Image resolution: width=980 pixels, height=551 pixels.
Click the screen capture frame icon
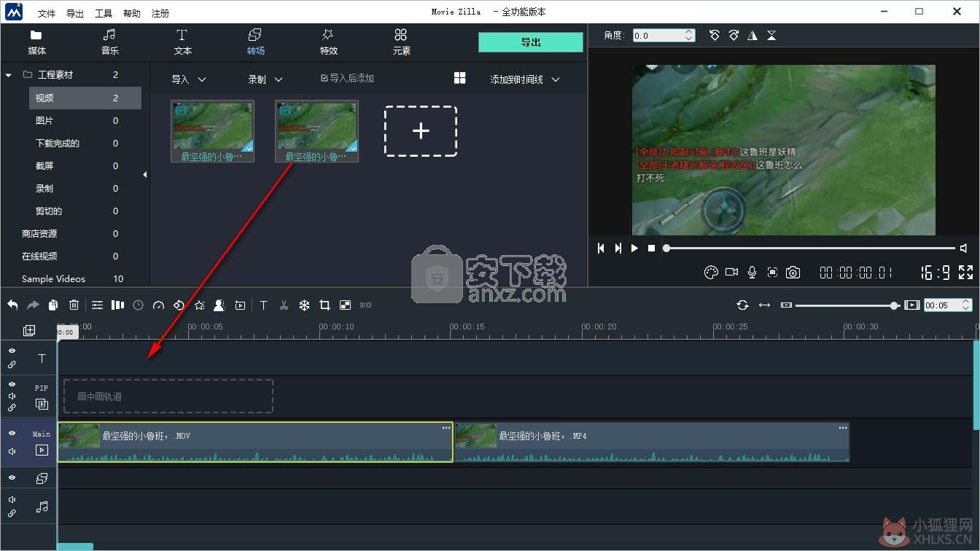tap(772, 272)
